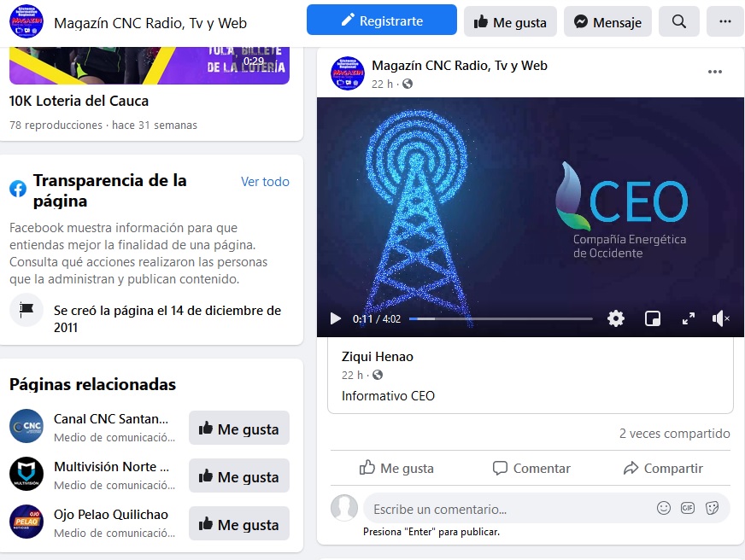Enable picture-in-picture mini player

click(653, 318)
